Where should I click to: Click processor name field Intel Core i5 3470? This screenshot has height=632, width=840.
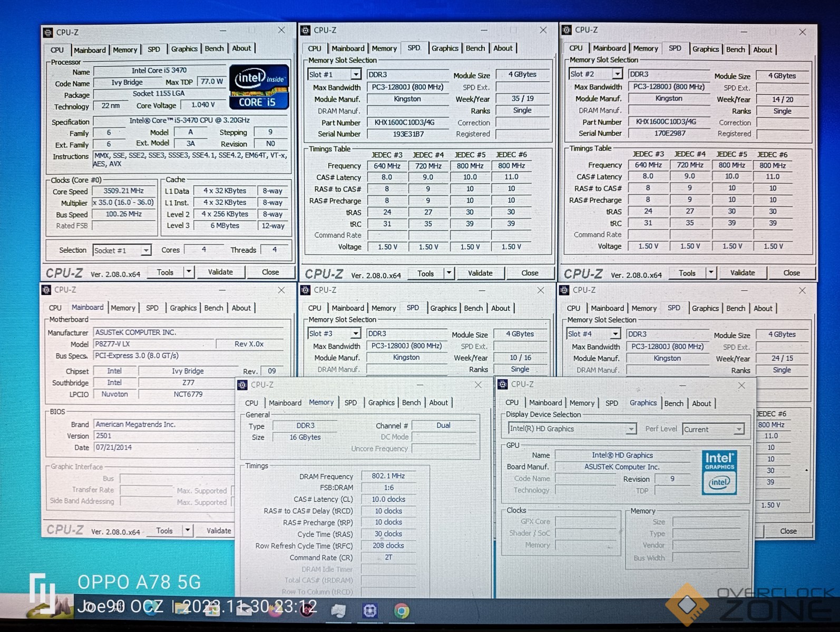click(x=159, y=71)
